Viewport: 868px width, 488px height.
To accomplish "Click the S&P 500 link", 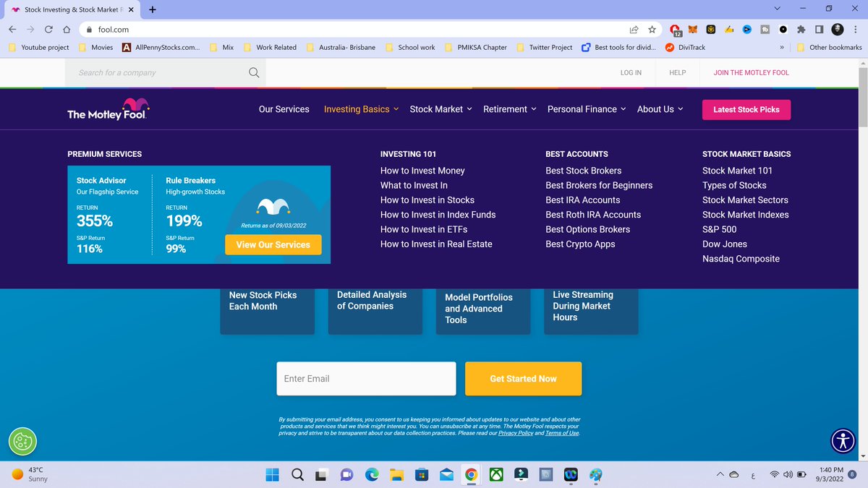I will (720, 229).
